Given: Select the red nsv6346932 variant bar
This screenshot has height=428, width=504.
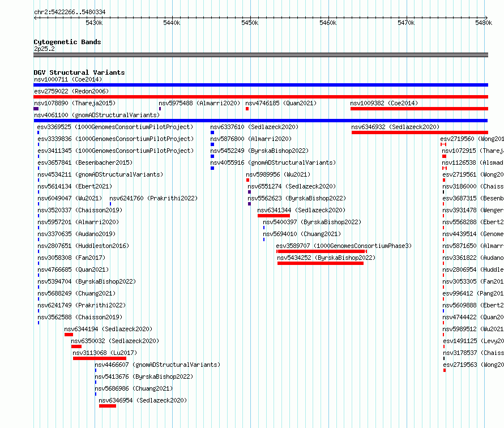Looking at the screenshot, I should tap(420, 132).
